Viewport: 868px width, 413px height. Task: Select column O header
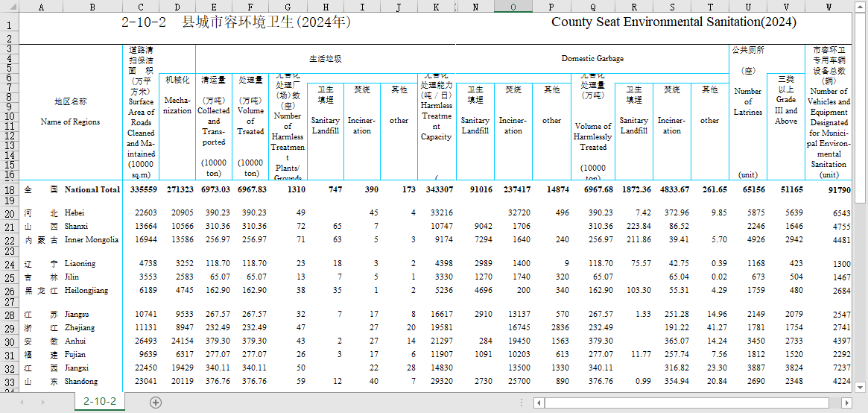tap(513, 7)
